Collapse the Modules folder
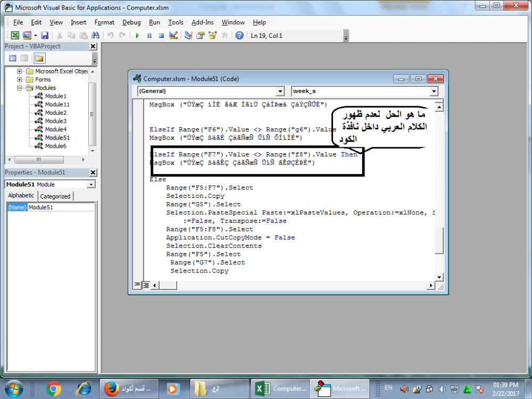532x399 pixels. point(19,88)
